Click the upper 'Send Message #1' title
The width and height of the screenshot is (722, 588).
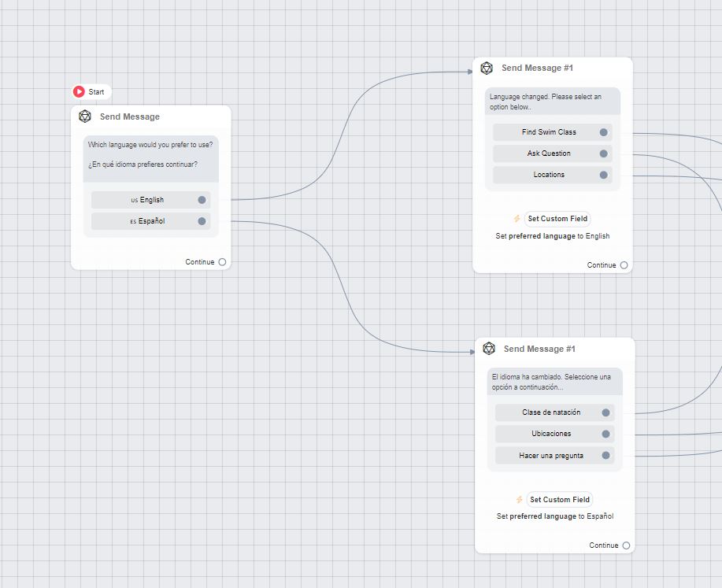(537, 68)
